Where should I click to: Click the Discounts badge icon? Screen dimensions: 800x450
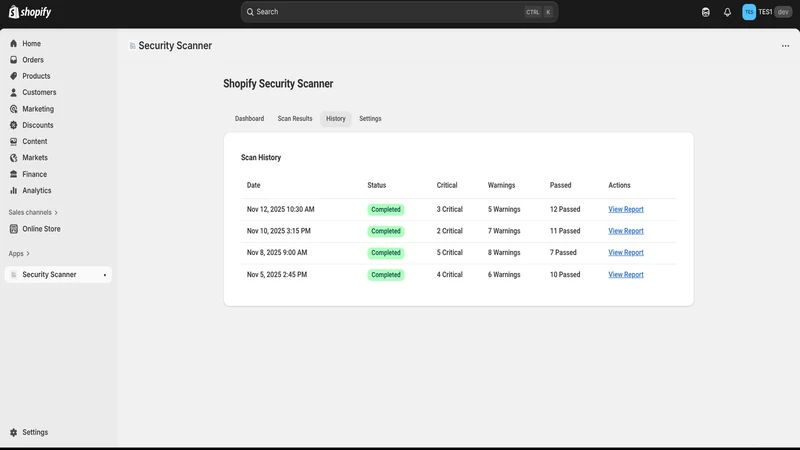pos(14,125)
